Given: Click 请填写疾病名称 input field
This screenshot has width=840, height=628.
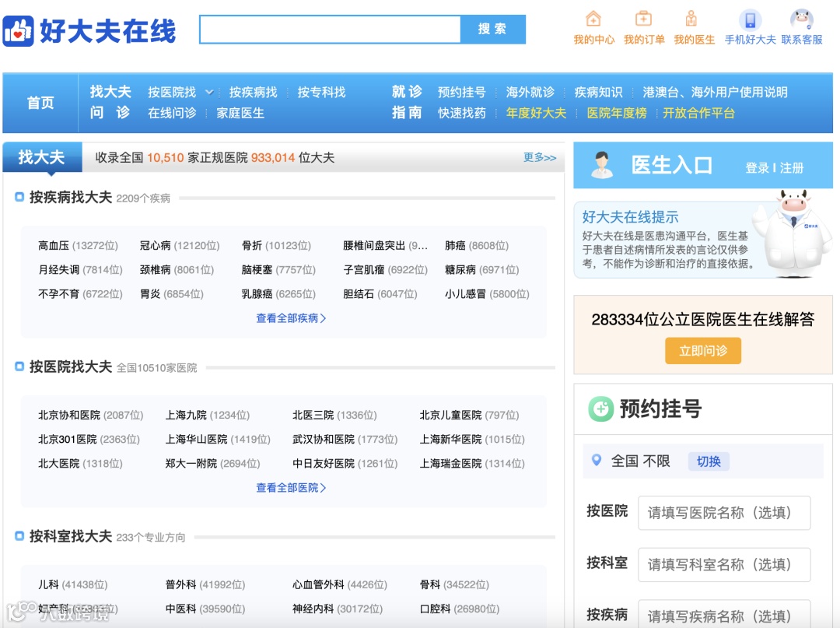Looking at the screenshot, I should point(724,614).
